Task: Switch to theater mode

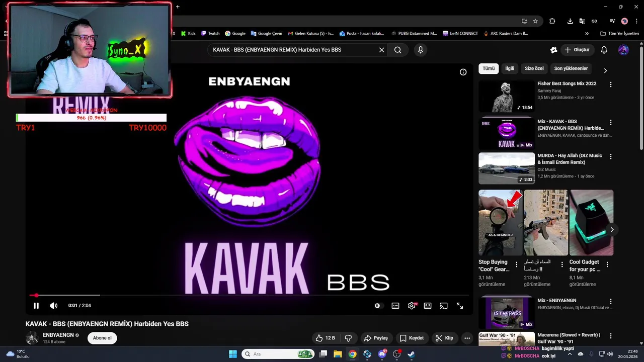Action: click(428, 306)
